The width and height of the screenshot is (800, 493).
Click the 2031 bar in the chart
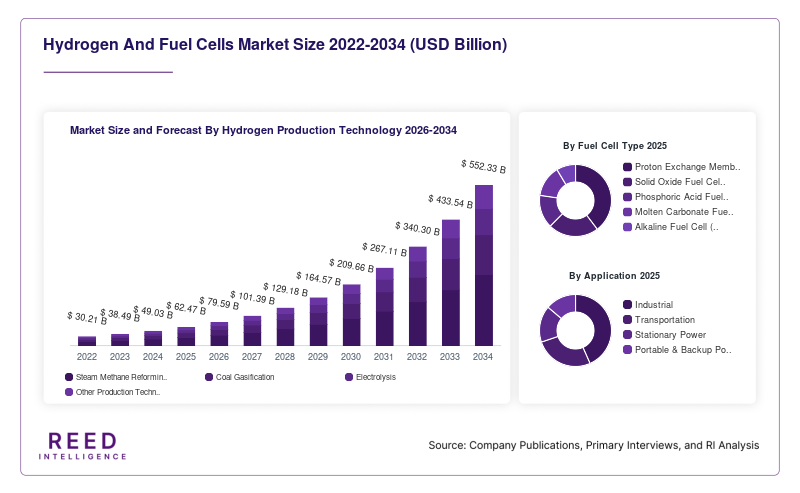click(x=385, y=307)
